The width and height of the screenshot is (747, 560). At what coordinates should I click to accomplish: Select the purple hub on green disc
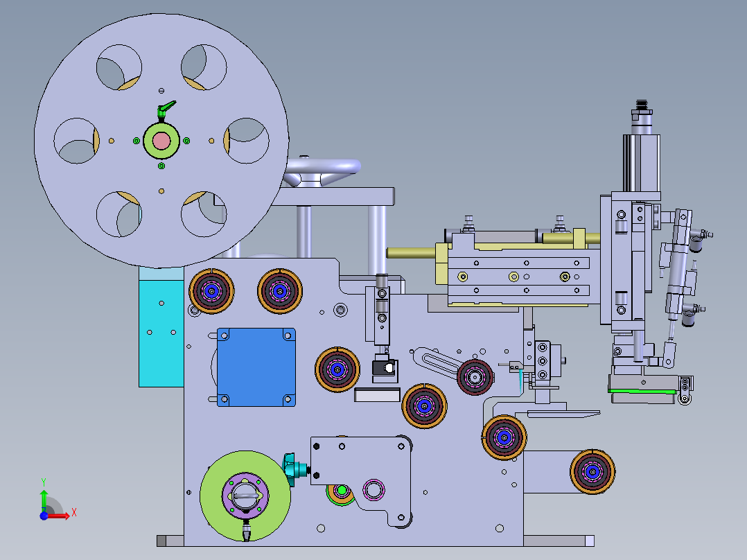pyautogui.click(x=245, y=496)
